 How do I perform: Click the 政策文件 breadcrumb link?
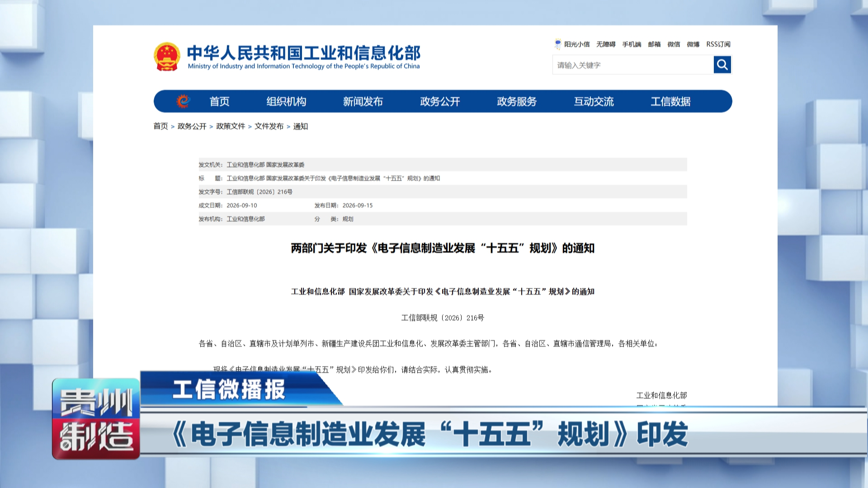231,126
